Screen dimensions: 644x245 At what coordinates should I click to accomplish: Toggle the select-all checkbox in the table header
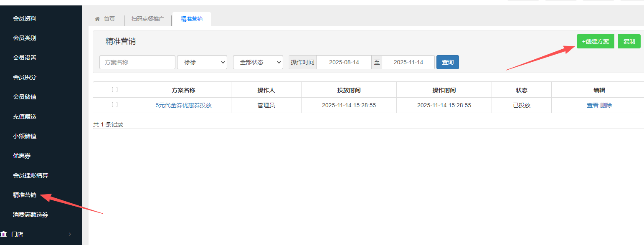coord(115,89)
